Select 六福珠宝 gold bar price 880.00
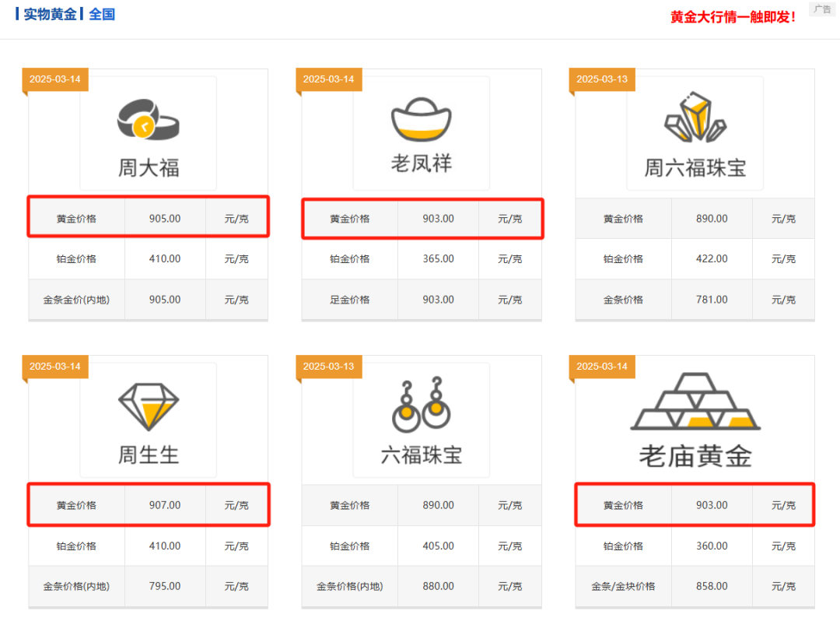This screenshot has width=840, height=625. (x=438, y=586)
